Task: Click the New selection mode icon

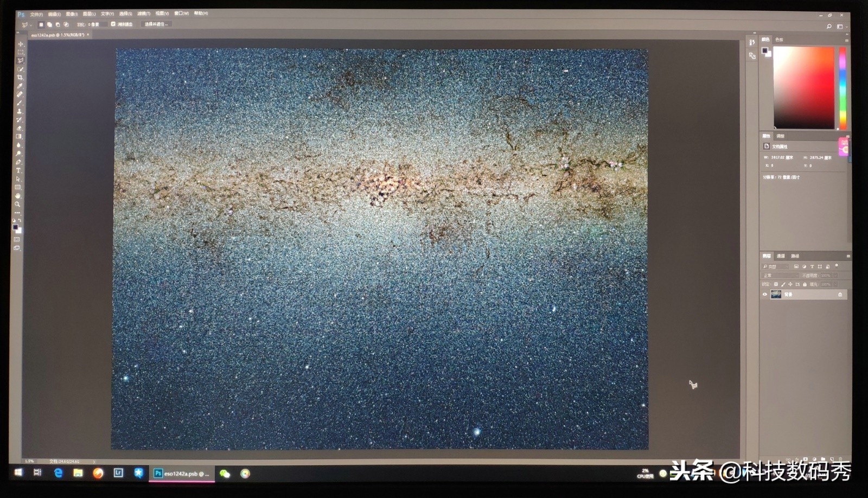Action: tap(41, 24)
